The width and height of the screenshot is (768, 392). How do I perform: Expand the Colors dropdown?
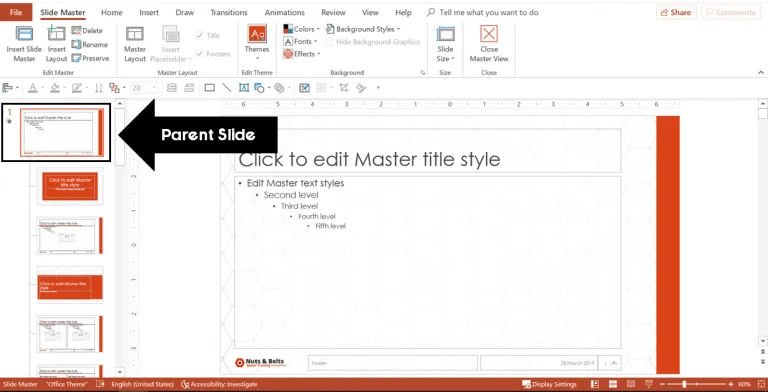[x=302, y=29]
